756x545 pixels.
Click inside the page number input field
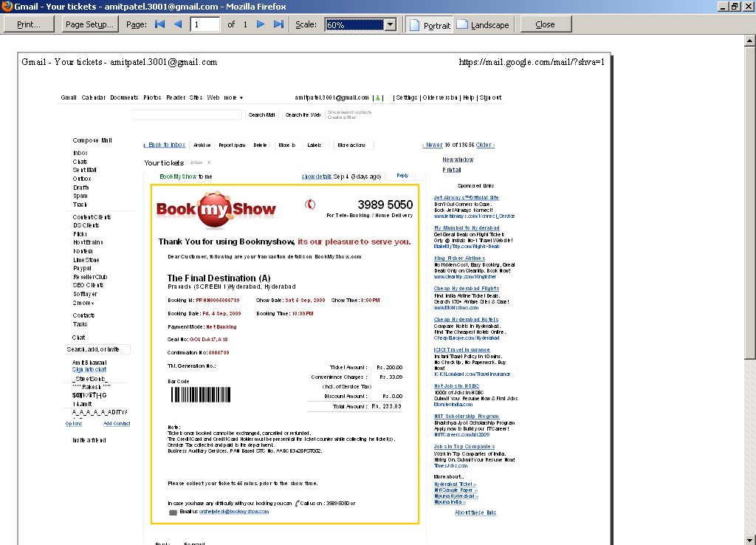tap(205, 24)
